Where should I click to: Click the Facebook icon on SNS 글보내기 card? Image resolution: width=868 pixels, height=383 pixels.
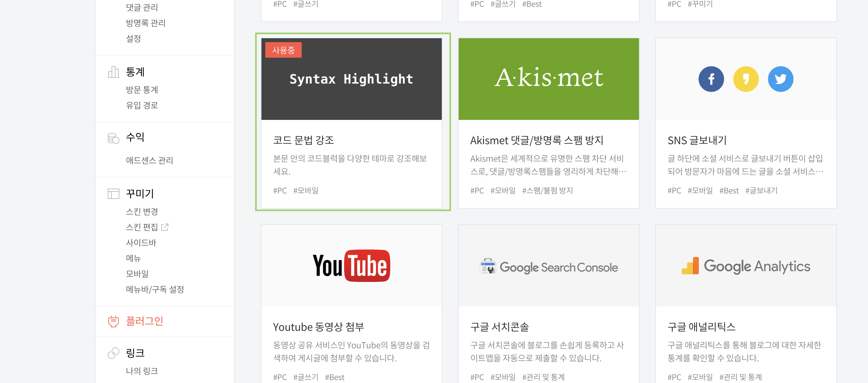[711, 79]
